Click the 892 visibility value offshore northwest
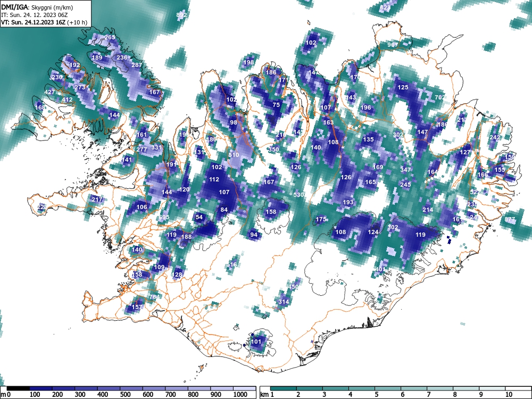The height and width of the screenshot is (399, 532). point(181,15)
